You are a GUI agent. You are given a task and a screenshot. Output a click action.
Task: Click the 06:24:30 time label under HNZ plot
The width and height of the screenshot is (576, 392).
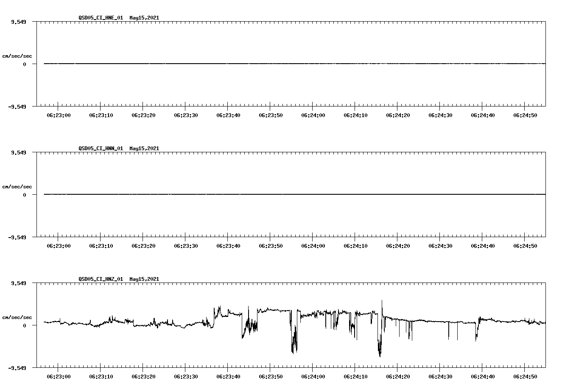440,376
